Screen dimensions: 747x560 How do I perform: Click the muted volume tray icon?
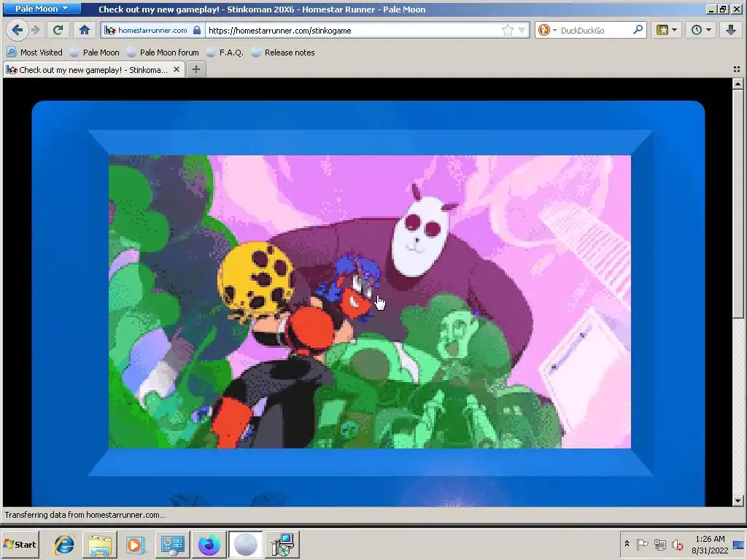click(x=677, y=544)
